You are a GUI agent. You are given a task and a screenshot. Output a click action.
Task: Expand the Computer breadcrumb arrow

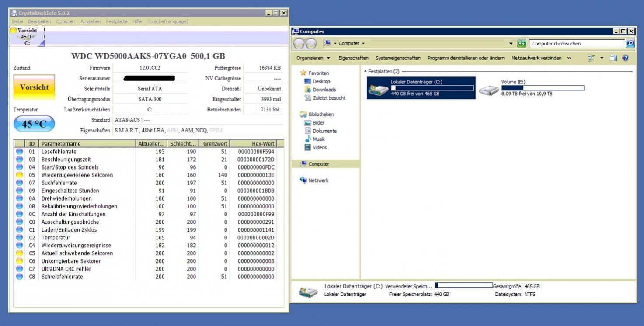(363, 44)
